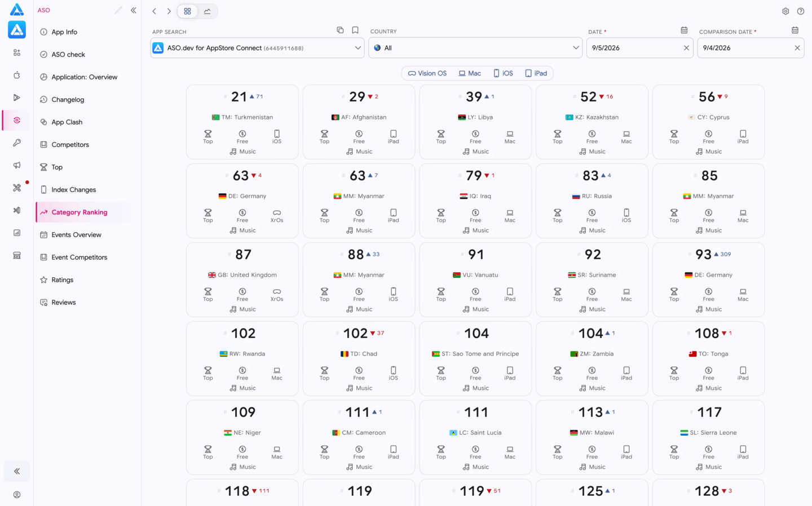Go back with the left arrow

coord(154,11)
